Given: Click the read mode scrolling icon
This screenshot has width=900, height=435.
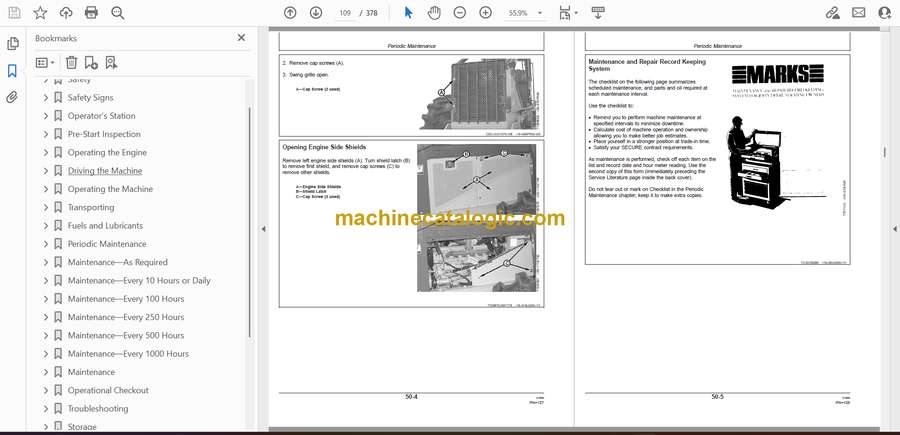Looking at the screenshot, I should [598, 13].
